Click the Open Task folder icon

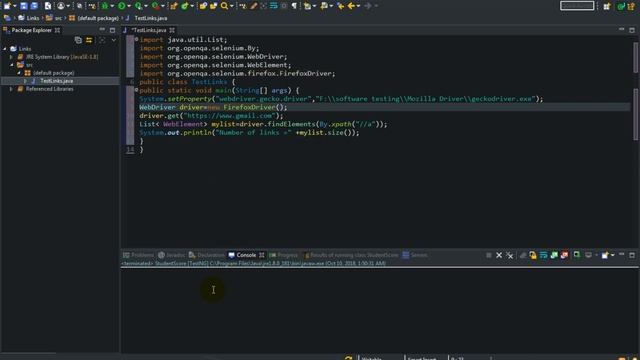pyautogui.click(x=213, y=6)
